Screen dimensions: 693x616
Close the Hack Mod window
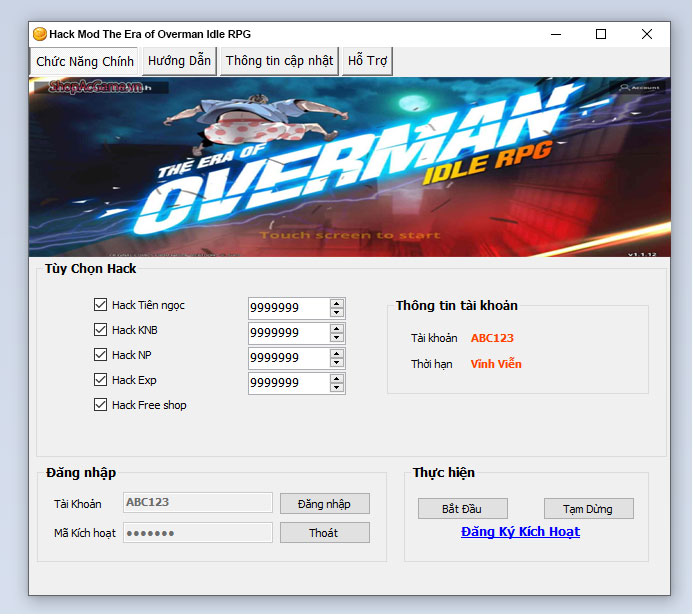(647, 34)
